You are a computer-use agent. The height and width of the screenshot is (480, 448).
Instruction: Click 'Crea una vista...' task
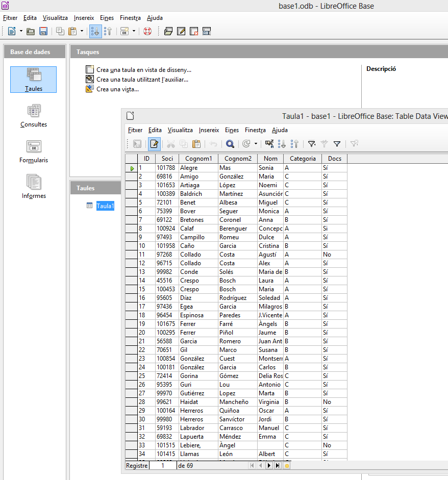117,89
